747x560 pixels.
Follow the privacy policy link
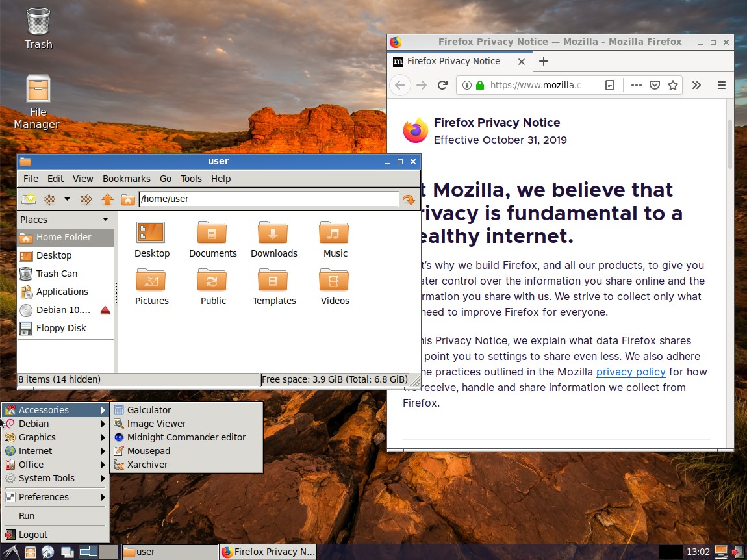pos(631,372)
